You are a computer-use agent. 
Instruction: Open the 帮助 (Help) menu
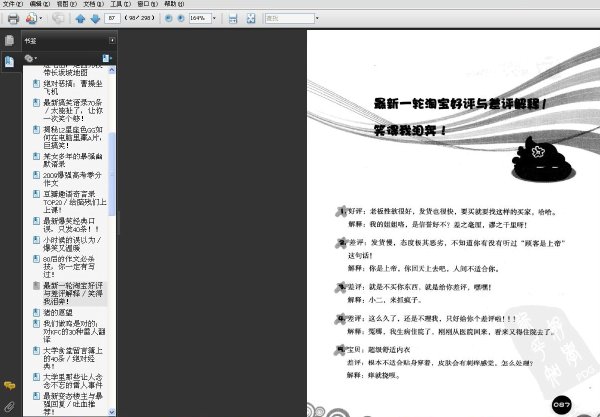(x=174, y=4)
